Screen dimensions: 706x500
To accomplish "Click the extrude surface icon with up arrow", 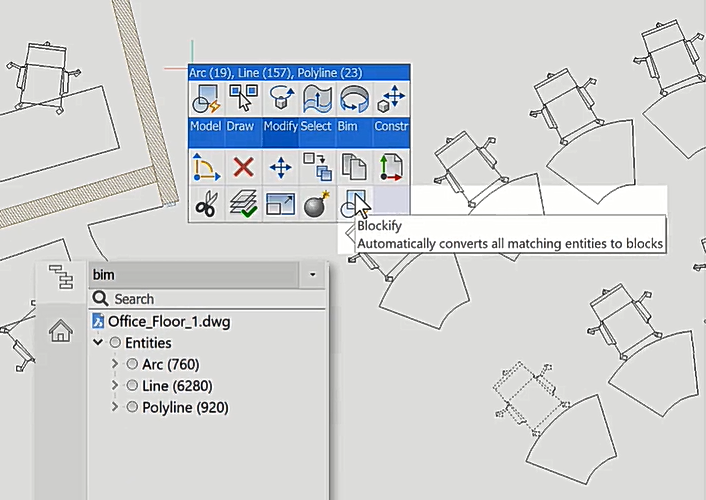I will pyautogui.click(x=317, y=99).
